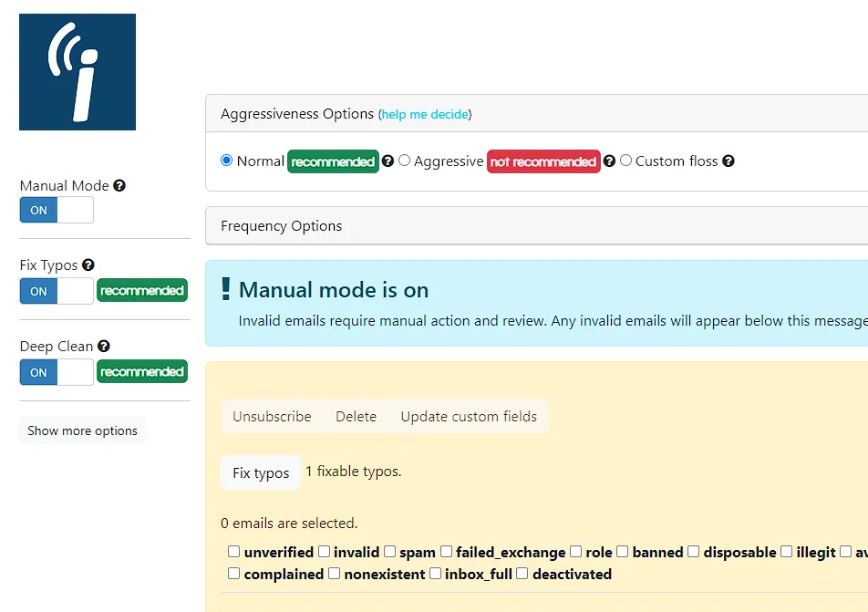Click the '1 fixable typos.' text
Screen dimensions: 868x612
pyautogui.click(x=353, y=472)
